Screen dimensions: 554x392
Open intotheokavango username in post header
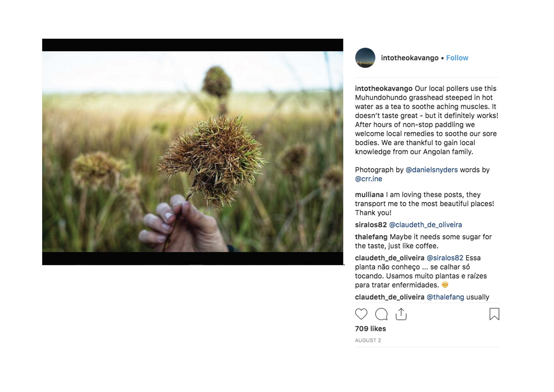pos(409,58)
